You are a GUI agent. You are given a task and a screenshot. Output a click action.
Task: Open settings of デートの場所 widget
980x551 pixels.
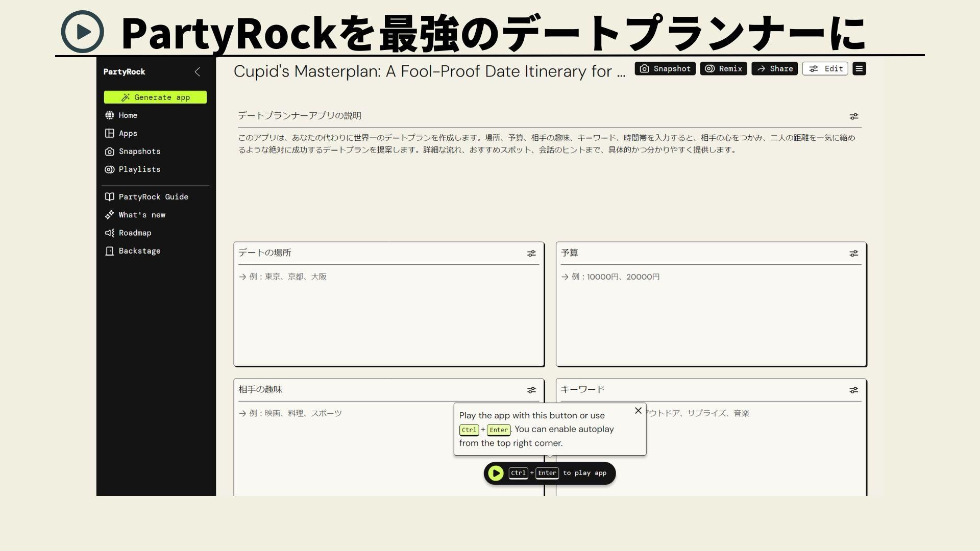(x=531, y=254)
